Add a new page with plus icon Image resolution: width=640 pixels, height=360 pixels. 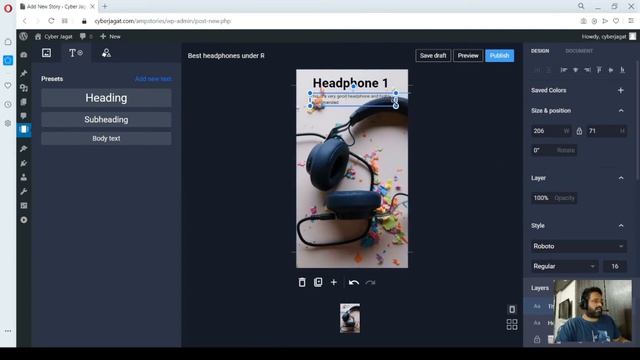pyautogui.click(x=333, y=282)
